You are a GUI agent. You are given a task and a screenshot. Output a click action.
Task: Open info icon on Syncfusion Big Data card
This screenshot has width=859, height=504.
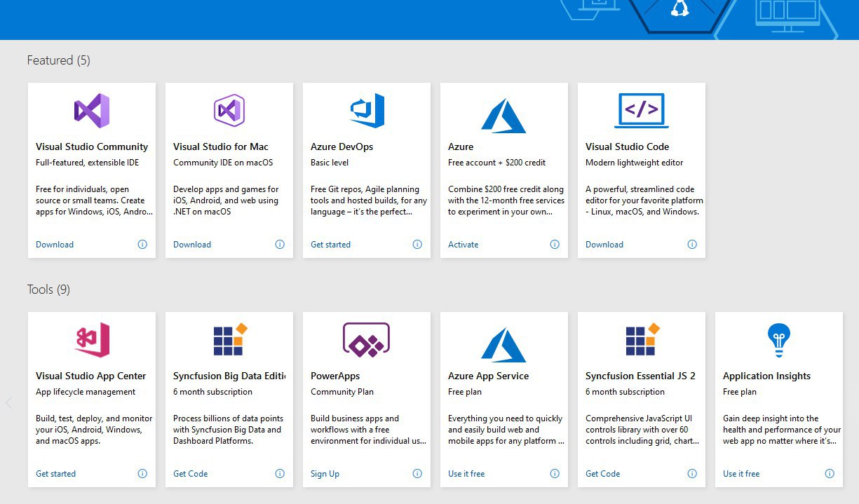[280, 474]
